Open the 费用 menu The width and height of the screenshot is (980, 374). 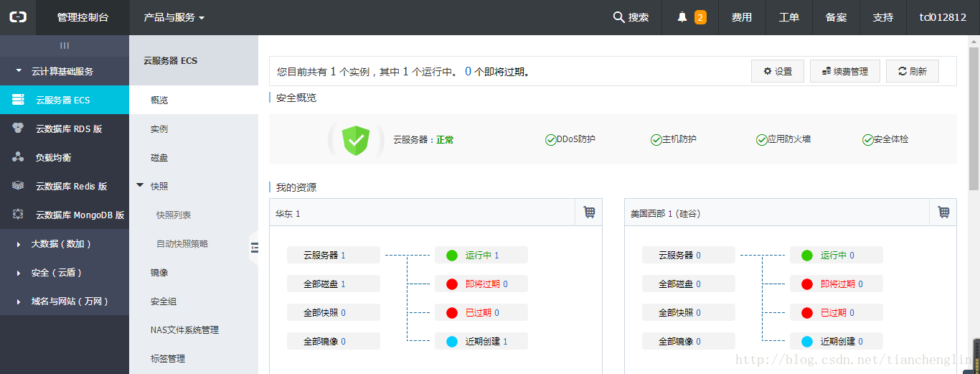point(742,17)
